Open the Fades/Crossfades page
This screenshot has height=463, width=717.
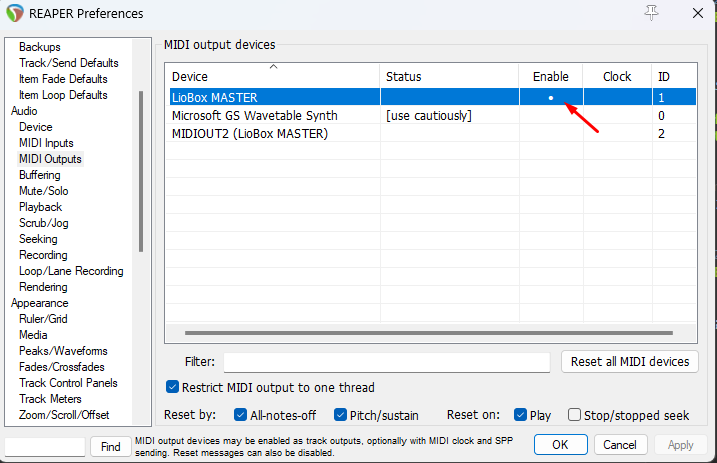(x=61, y=367)
